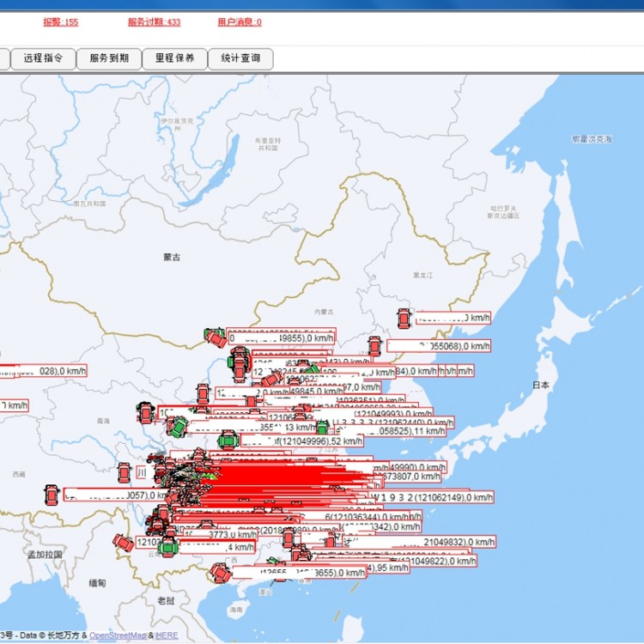
Task: Click the red car labeled 055068
Action: [374, 346]
